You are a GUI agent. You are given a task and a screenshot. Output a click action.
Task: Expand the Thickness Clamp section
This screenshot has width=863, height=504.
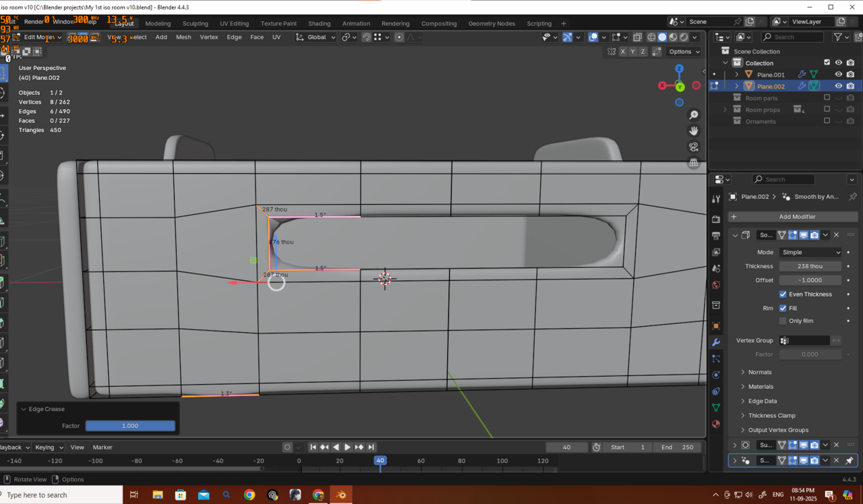click(x=771, y=416)
